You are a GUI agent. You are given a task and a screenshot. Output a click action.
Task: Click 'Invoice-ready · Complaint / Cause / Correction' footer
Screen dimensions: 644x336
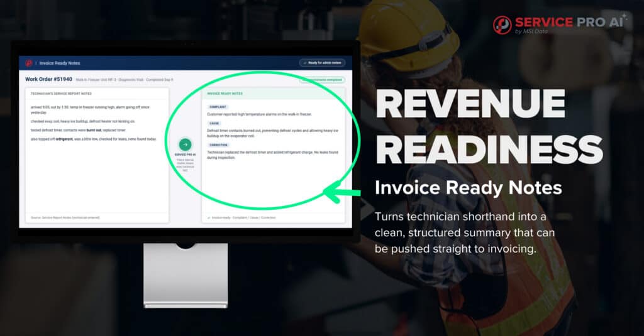click(x=242, y=217)
